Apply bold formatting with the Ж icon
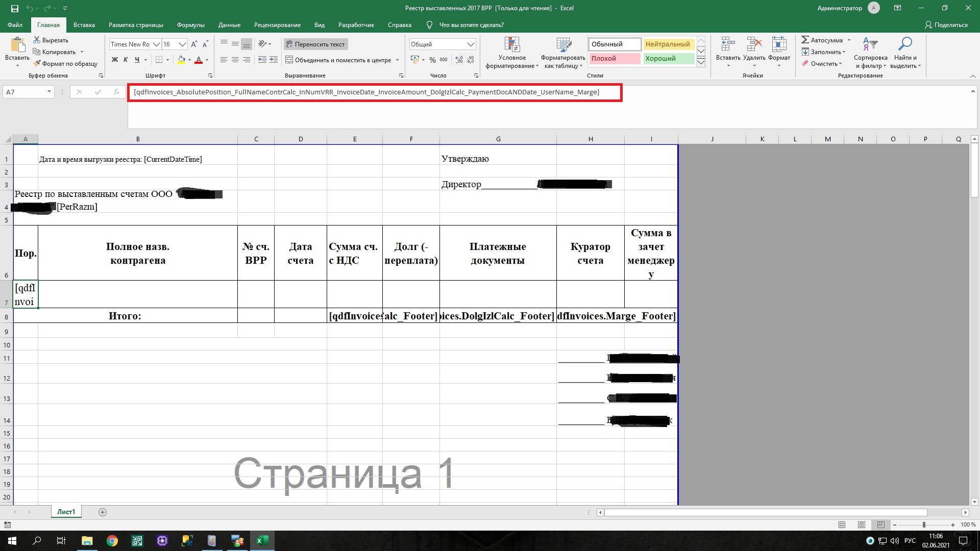980x551 pixels. tap(114, 60)
